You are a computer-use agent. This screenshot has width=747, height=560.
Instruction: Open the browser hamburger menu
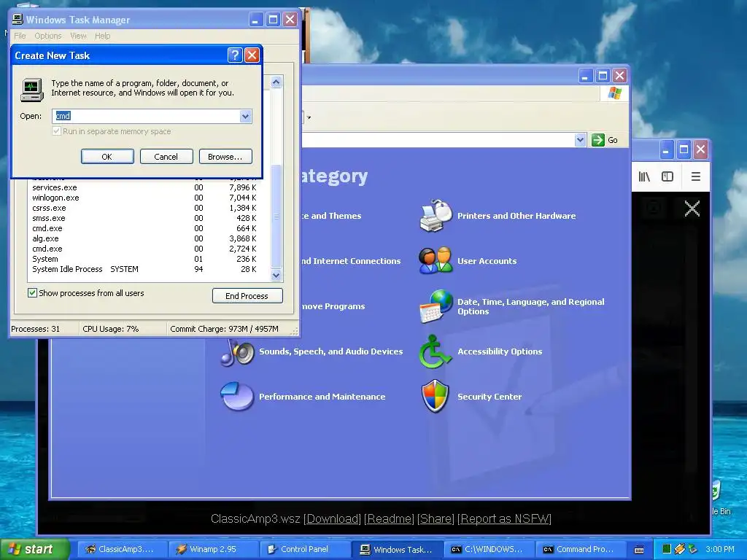[695, 176]
